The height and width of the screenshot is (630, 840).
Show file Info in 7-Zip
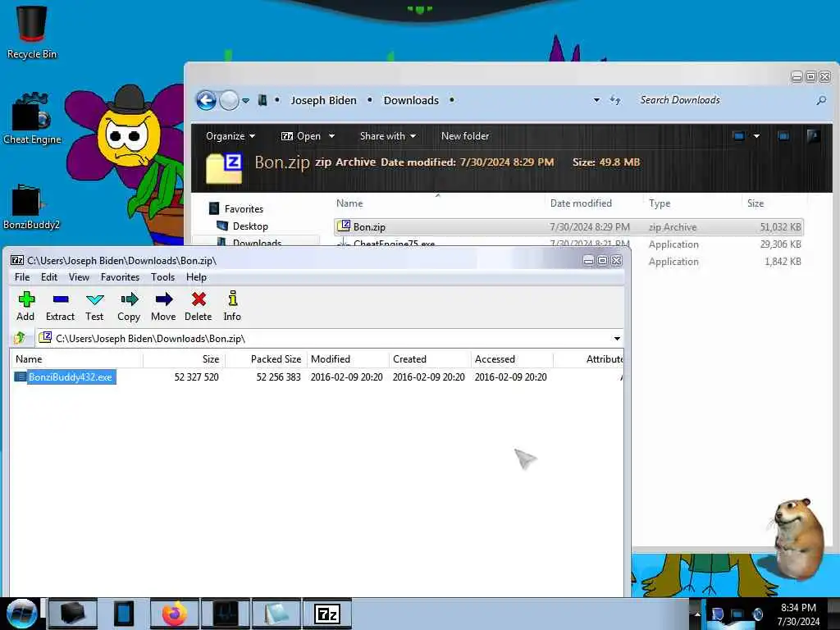(x=232, y=306)
